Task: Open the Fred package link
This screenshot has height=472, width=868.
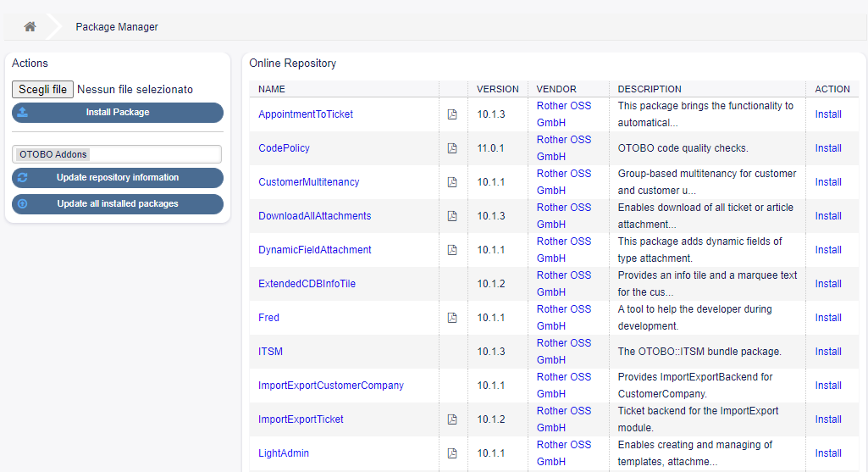Action: [x=268, y=318]
